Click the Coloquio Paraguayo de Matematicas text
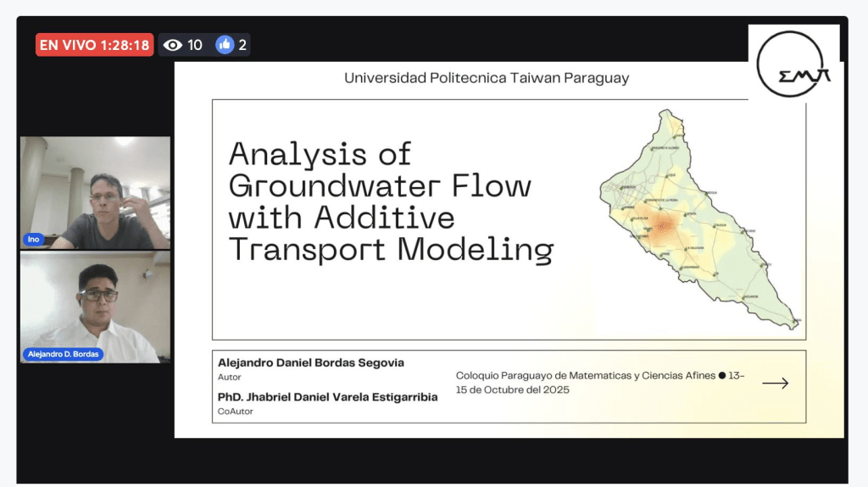 pyautogui.click(x=585, y=375)
